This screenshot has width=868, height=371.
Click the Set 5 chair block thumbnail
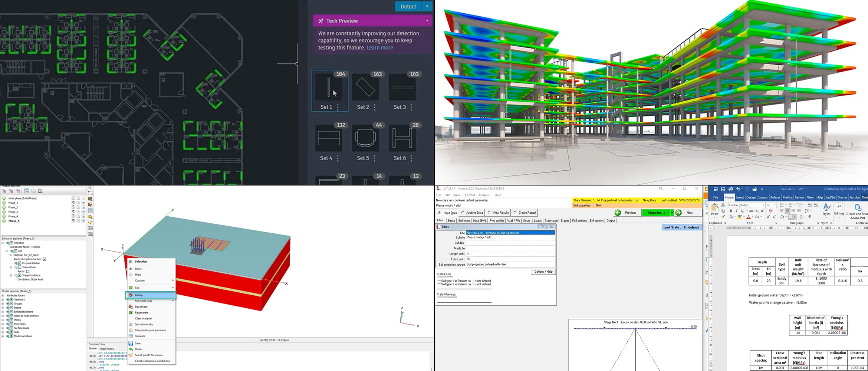[x=365, y=138]
